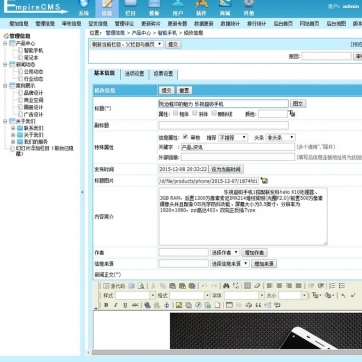
Task: Open the 系统 top navigation icon
Action: [84, 7]
